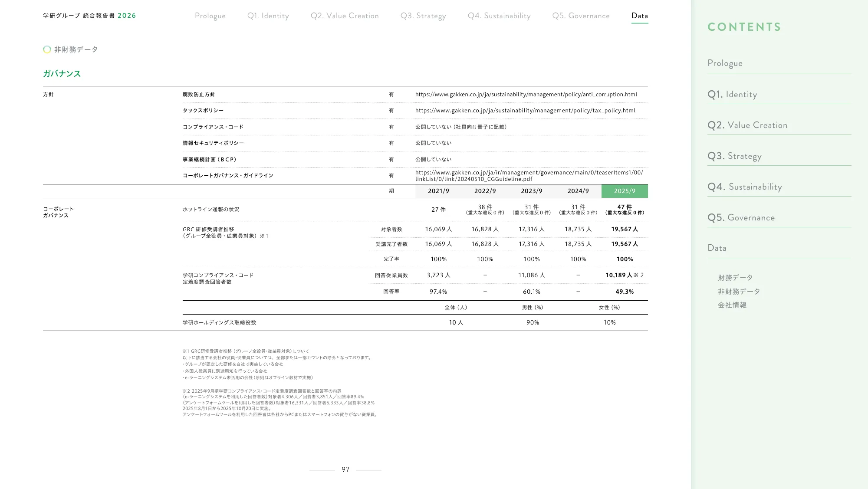Click the 47 件 hotline value
Screen dimensions: 868x489
(x=625, y=207)
